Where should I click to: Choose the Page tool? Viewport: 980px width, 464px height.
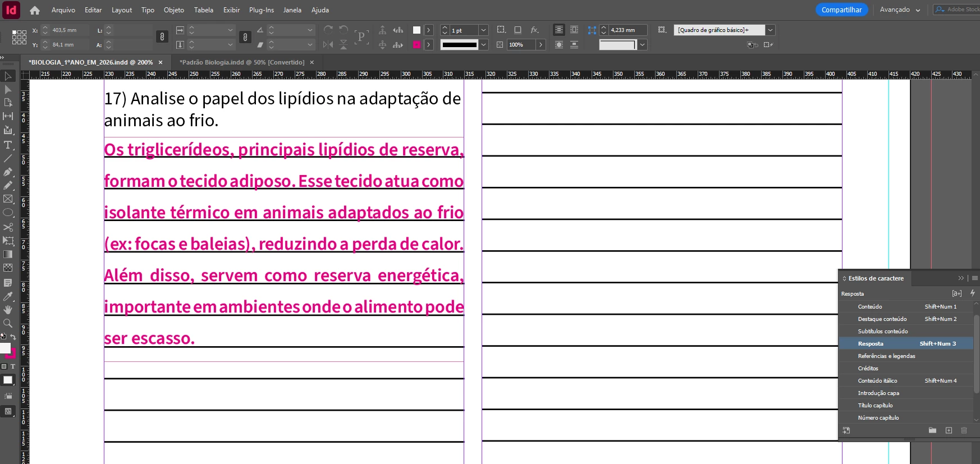pos(8,103)
